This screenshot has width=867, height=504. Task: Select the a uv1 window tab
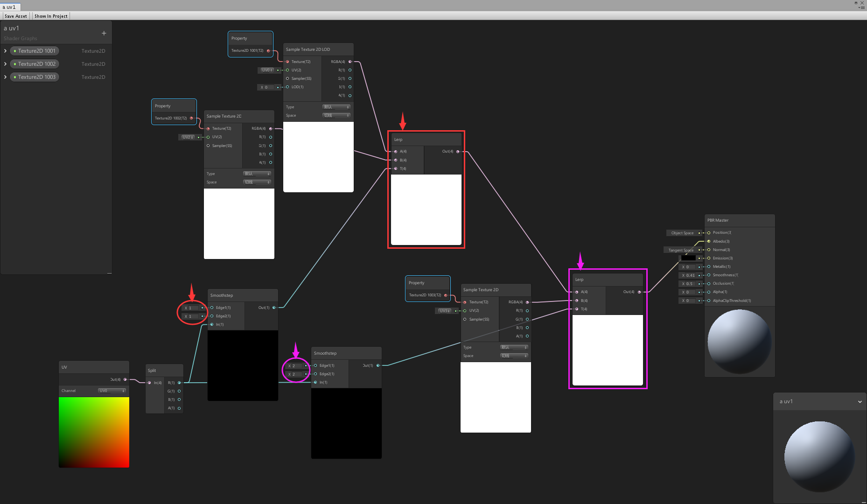(10, 7)
